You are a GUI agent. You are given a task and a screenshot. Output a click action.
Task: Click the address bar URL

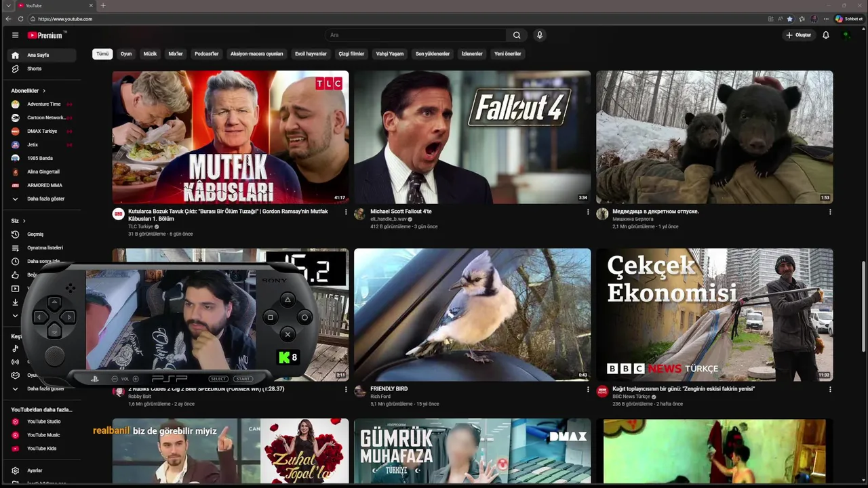(65, 19)
